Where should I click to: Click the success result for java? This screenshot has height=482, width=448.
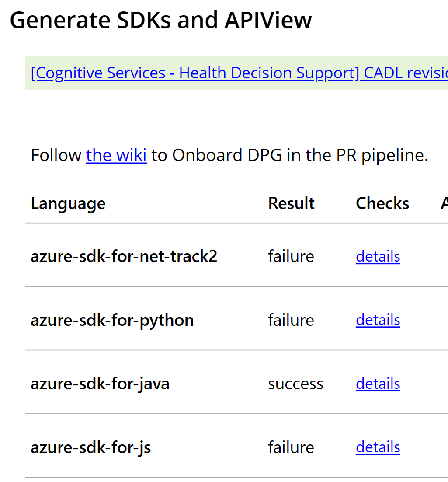click(295, 384)
